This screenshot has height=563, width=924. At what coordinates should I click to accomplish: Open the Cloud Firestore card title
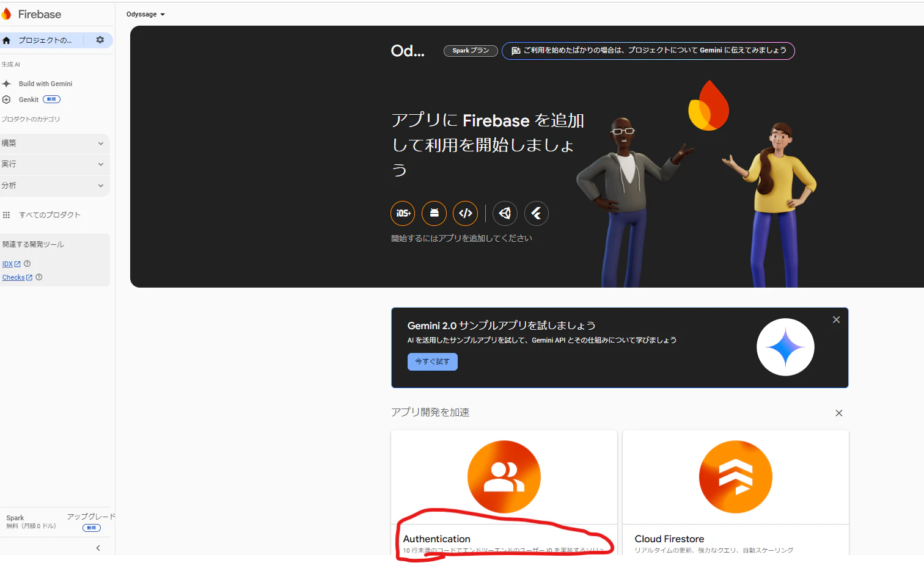pyautogui.click(x=669, y=539)
